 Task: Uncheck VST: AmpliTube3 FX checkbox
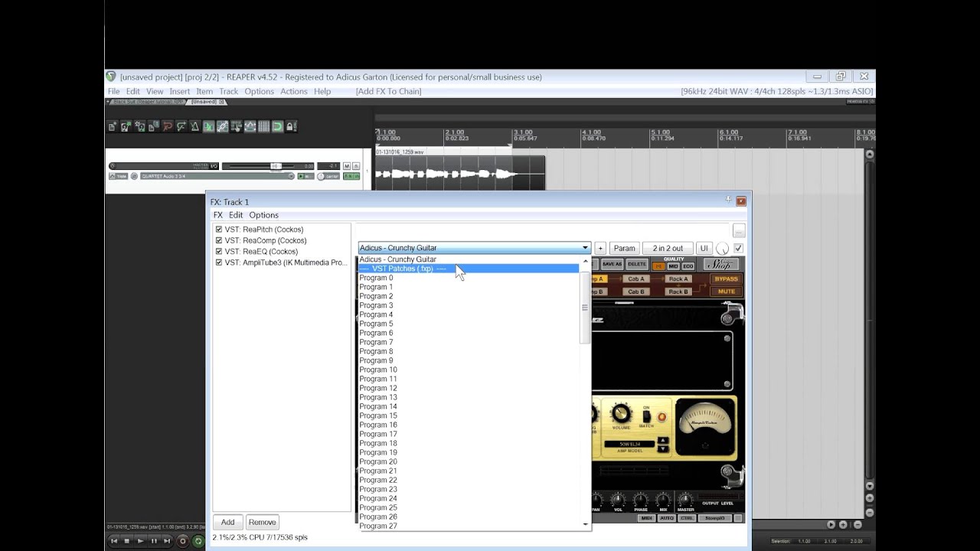tap(219, 262)
